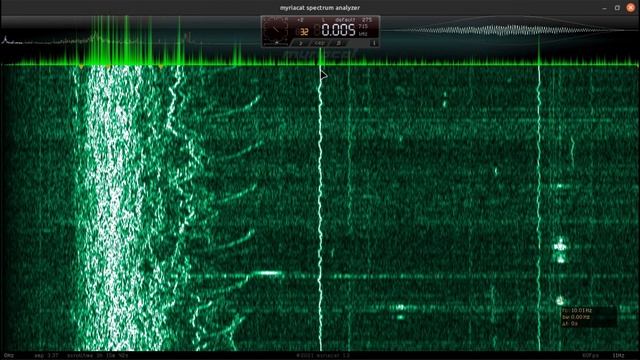Click the frequency label at the bottom right corner

click(618, 356)
